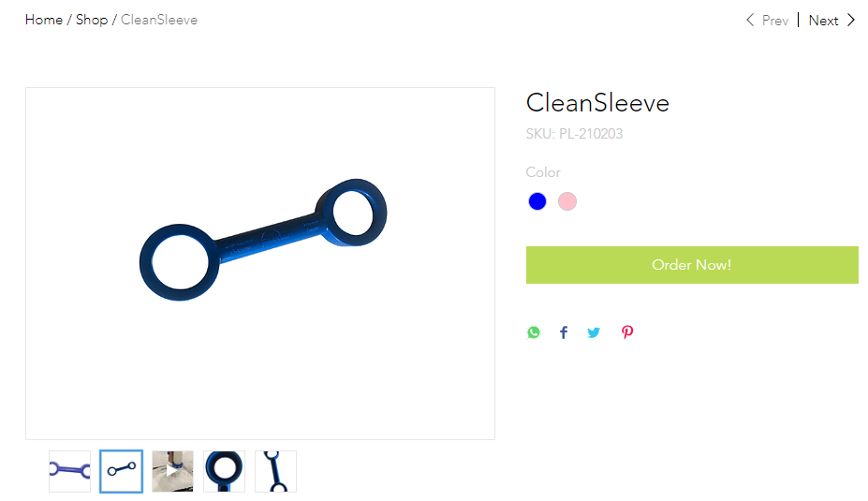Screen dimensions: 868x501
Task: Play the product video thumbnail
Action: (x=172, y=471)
